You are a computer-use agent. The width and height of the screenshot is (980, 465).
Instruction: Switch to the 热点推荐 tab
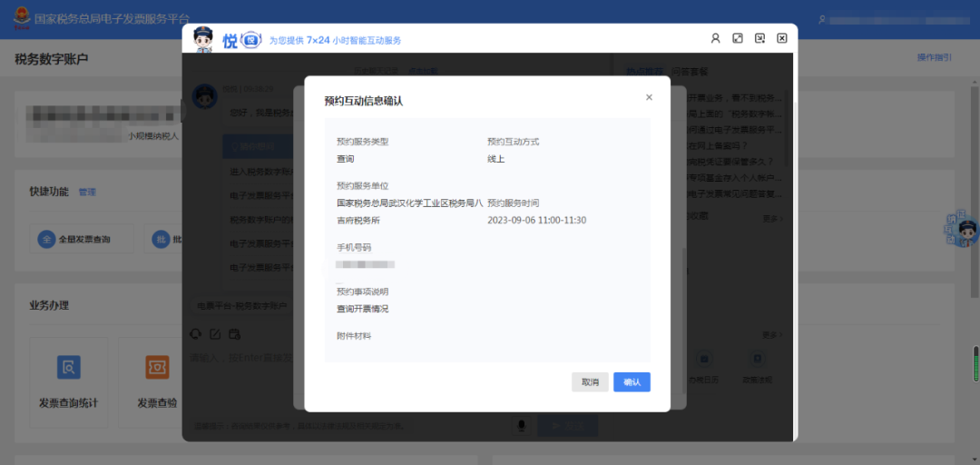646,72
